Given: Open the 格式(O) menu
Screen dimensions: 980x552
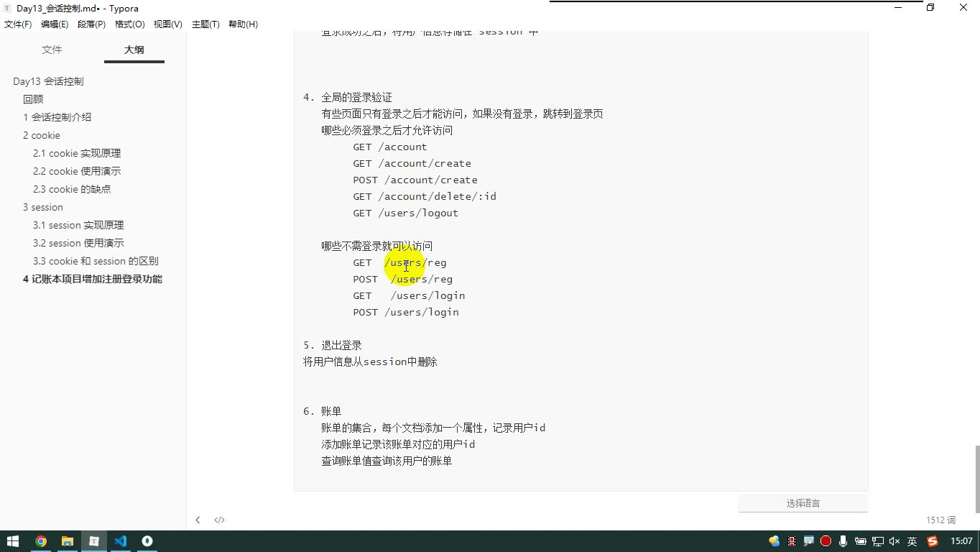Looking at the screenshot, I should [130, 24].
